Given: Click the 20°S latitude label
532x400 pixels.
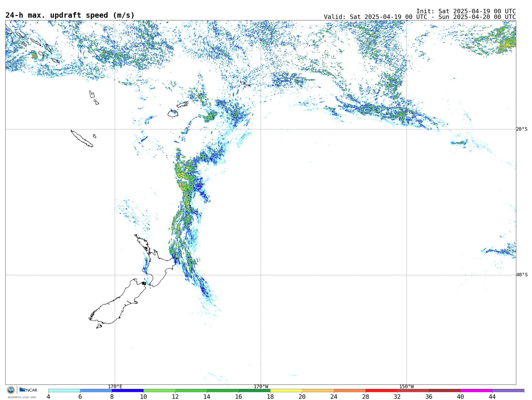Looking at the screenshot, I should tap(522, 129).
